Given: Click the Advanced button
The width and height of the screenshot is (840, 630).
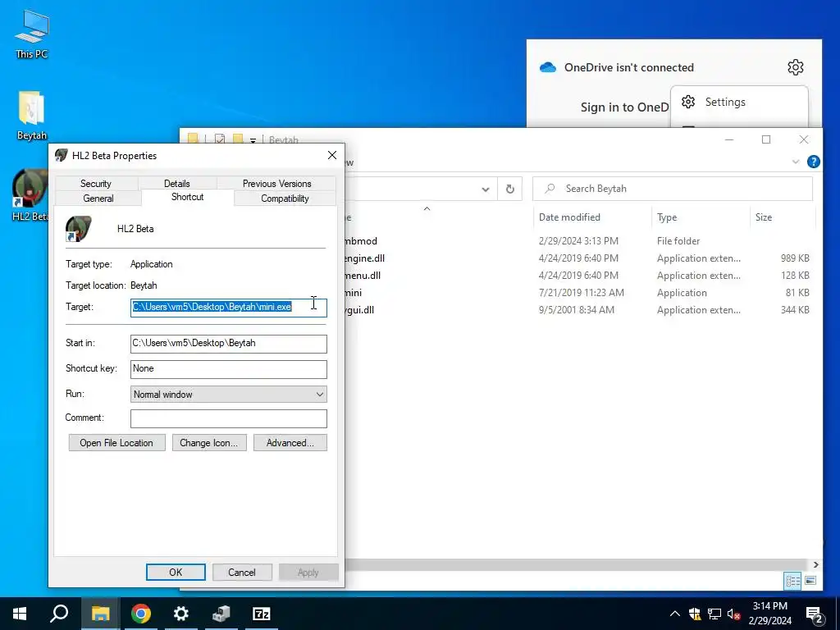Looking at the screenshot, I should pos(290,443).
